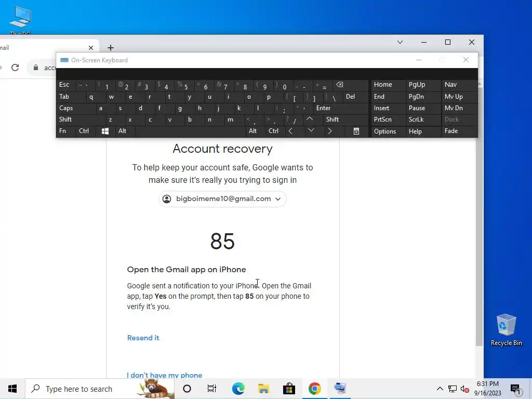Open Task View in taskbar
The width and height of the screenshot is (532, 399).
point(212,389)
